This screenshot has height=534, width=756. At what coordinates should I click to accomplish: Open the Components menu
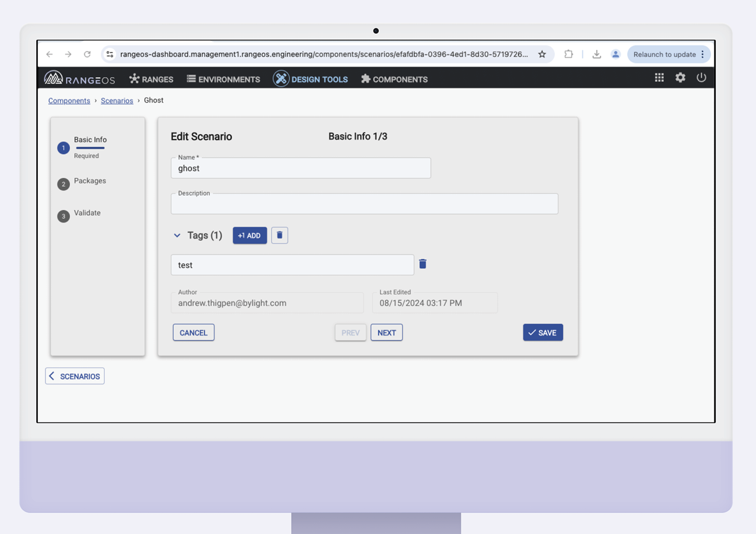(x=394, y=79)
